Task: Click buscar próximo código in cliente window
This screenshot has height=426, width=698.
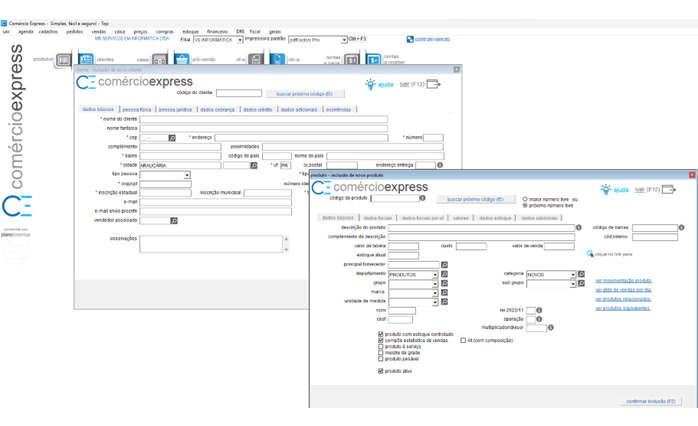Action: pos(304,94)
